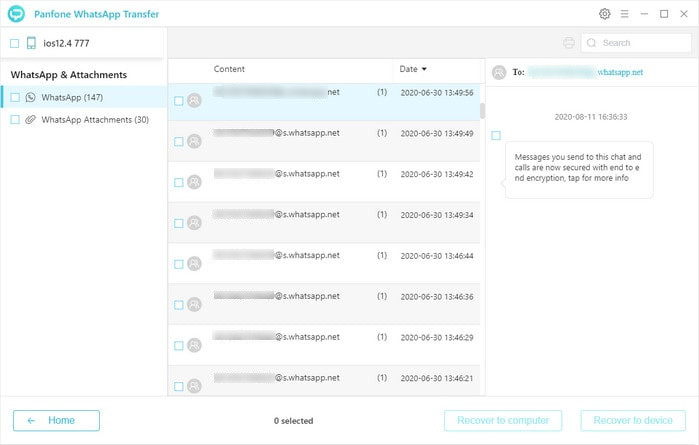Minimize the Panfone window
This screenshot has height=445, width=699.
644,14
